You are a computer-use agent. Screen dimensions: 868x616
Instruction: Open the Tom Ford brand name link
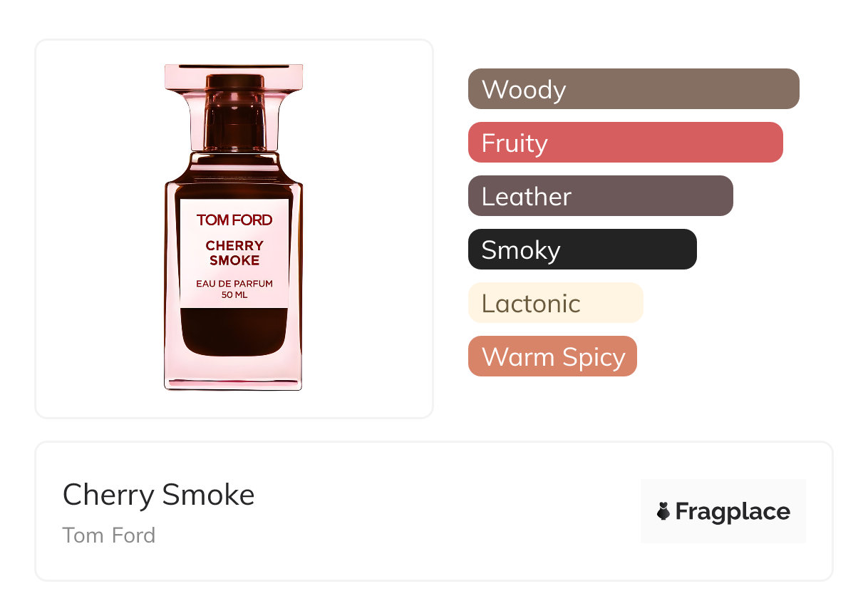pyautogui.click(x=109, y=535)
